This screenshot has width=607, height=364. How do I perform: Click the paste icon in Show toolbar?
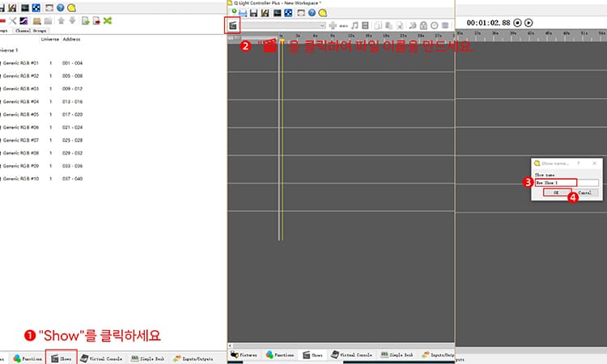388,26
